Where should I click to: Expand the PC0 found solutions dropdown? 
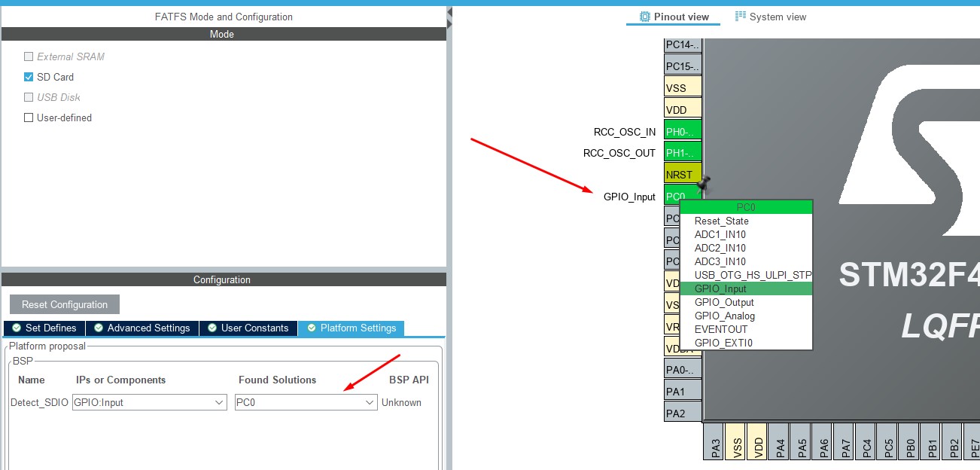[x=306, y=402]
